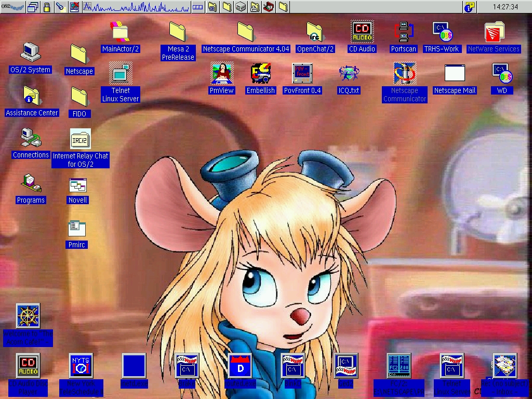Screen dimensions: 532x399
Task: Open the second yellow folder in WarpCenter tray
Action: [227, 7]
